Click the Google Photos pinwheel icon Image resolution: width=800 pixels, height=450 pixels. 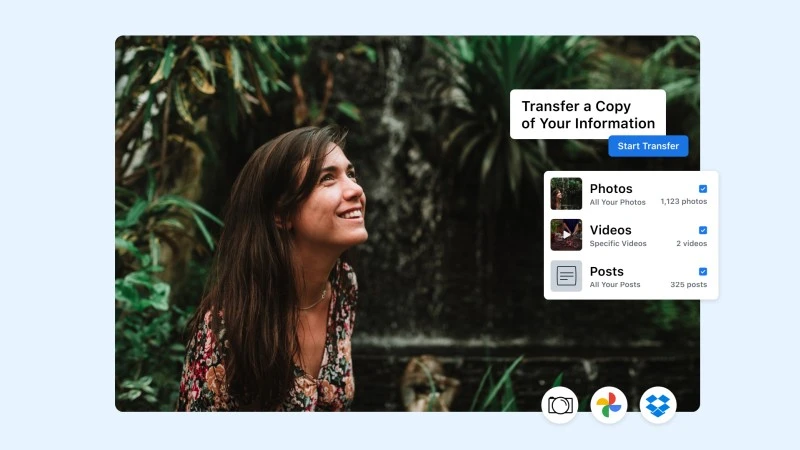(609, 405)
